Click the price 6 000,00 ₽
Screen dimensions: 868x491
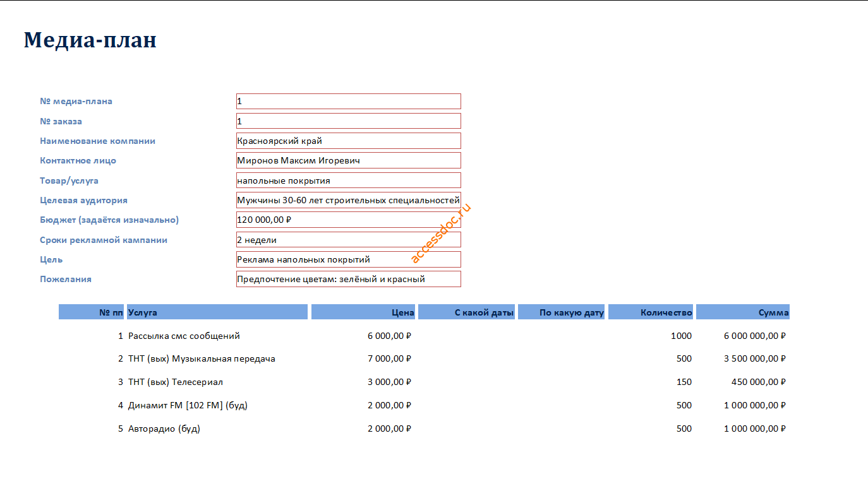pyautogui.click(x=389, y=336)
